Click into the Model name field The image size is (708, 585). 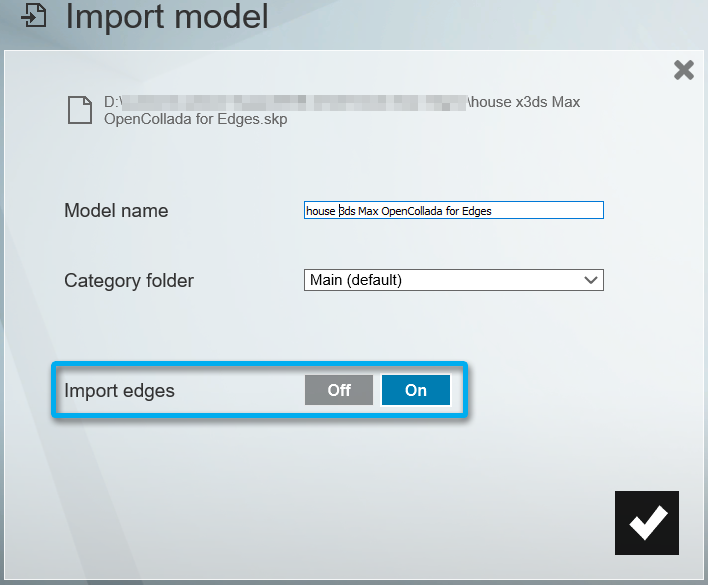pos(454,210)
